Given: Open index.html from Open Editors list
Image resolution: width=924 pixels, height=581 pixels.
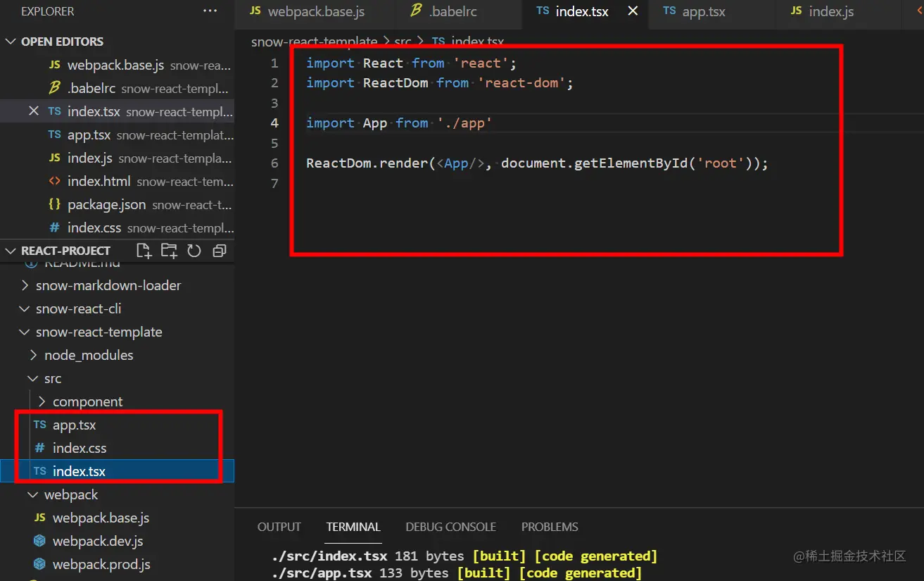Looking at the screenshot, I should [x=117, y=181].
